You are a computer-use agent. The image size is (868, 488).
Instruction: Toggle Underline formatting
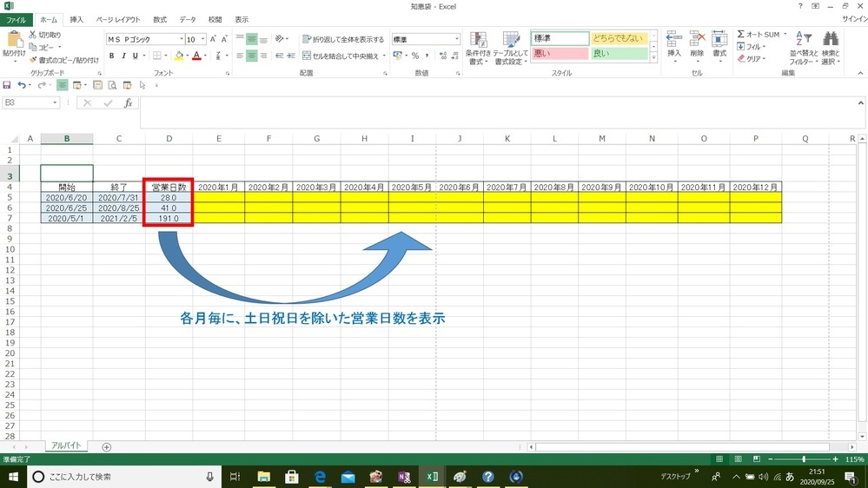click(x=135, y=56)
